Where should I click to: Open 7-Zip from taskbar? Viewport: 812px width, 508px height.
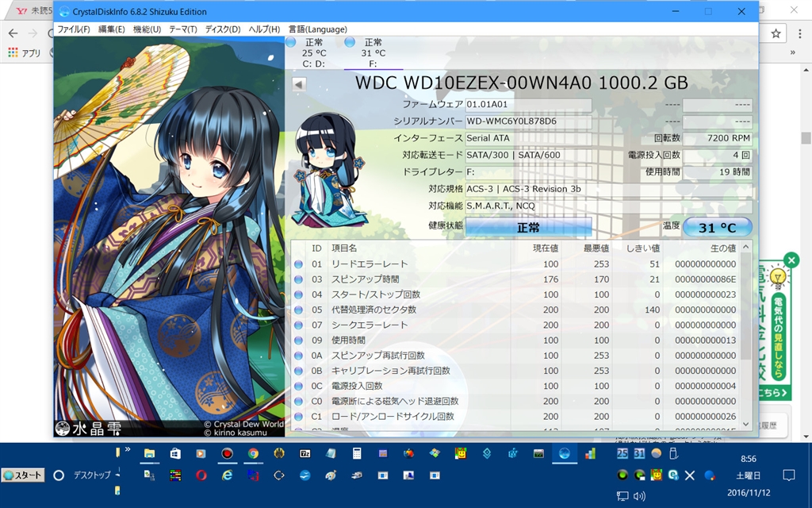point(305,453)
